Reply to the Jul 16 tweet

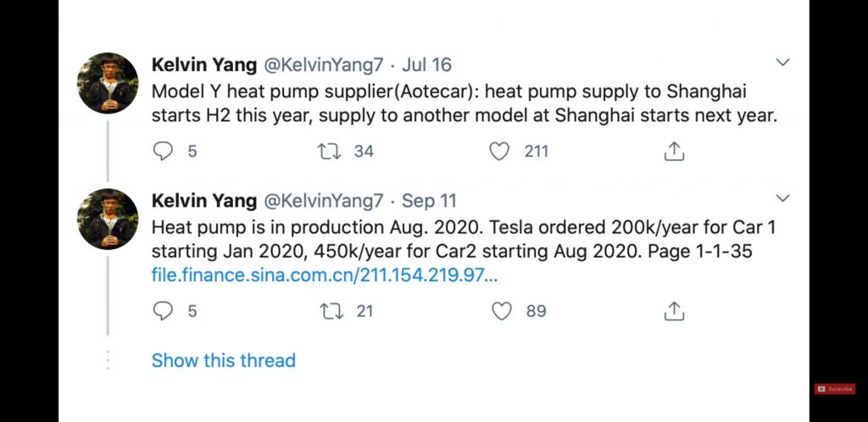pos(163,151)
